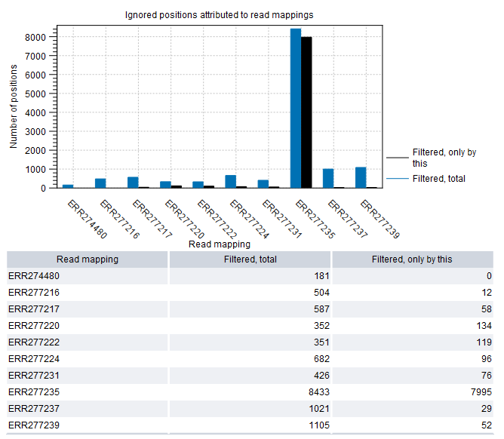
Task: Click the blue bar for ERR277239
Action: (361, 178)
